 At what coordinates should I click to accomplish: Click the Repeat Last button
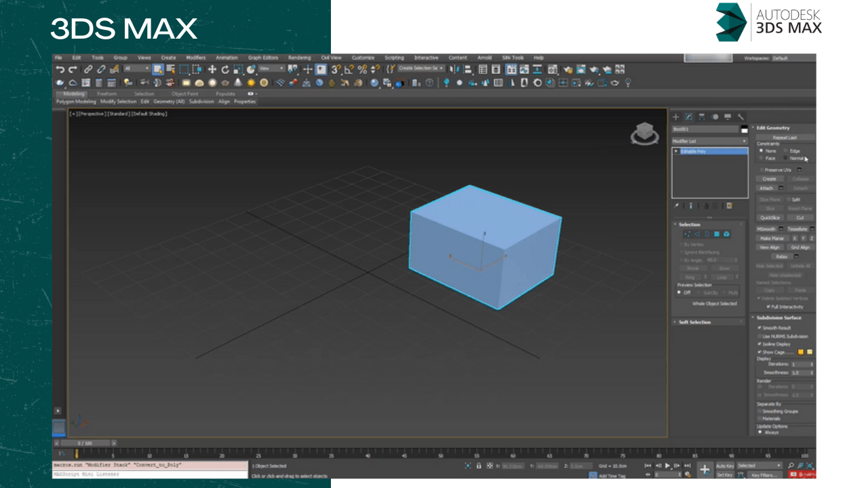[x=785, y=137]
